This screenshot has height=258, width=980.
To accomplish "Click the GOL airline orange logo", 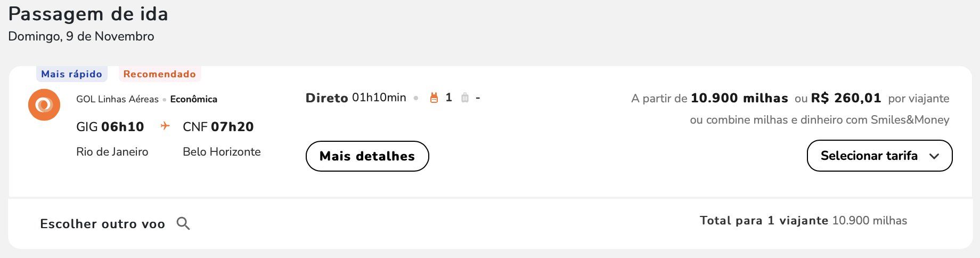I will point(44,104).
